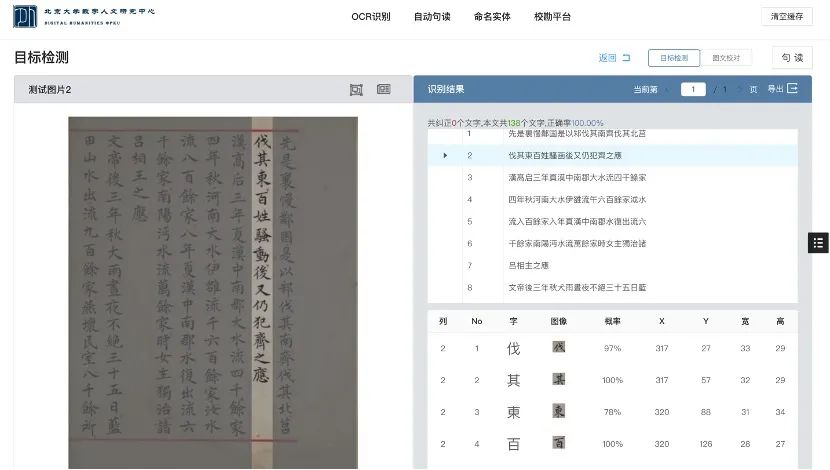Click the recognized character 伐 in the table

click(513, 348)
